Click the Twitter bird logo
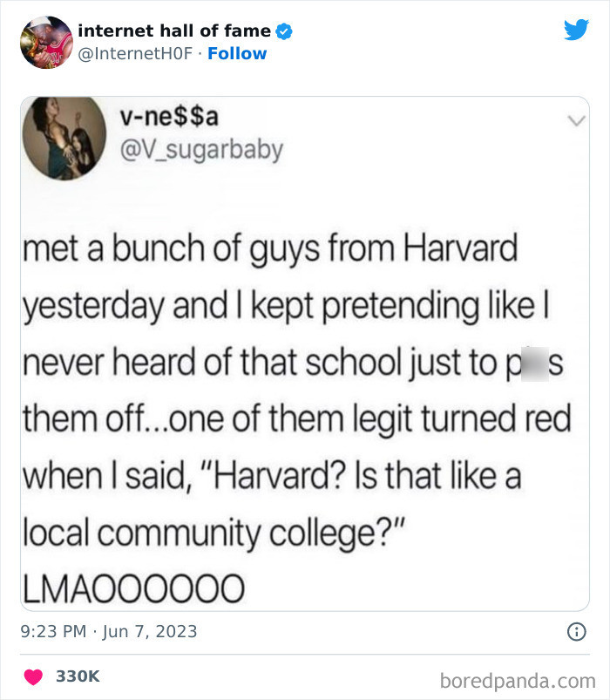Screen dimensions: 610x700 tap(577, 29)
